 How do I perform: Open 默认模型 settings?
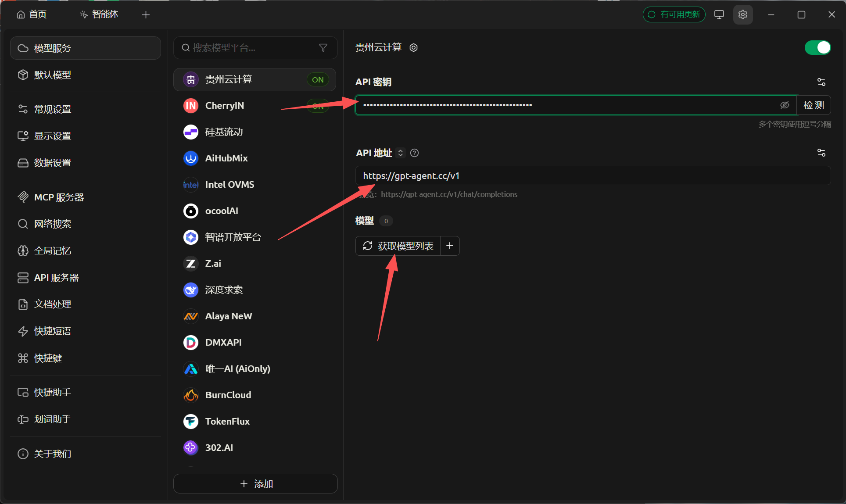86,75
